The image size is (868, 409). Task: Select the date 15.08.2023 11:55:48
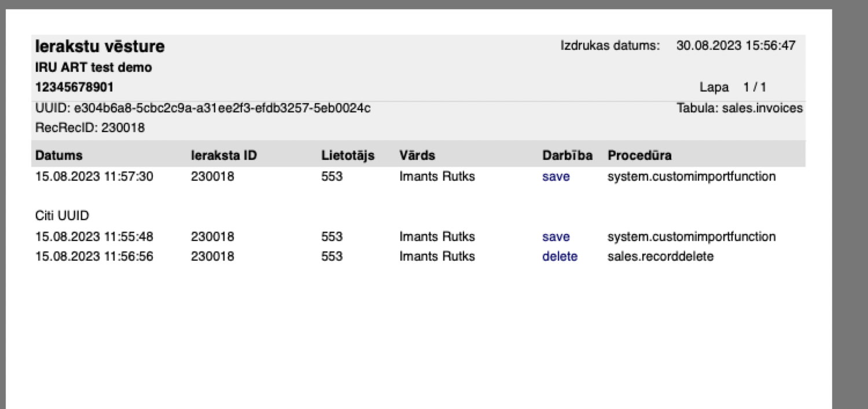tap(94, 237)
